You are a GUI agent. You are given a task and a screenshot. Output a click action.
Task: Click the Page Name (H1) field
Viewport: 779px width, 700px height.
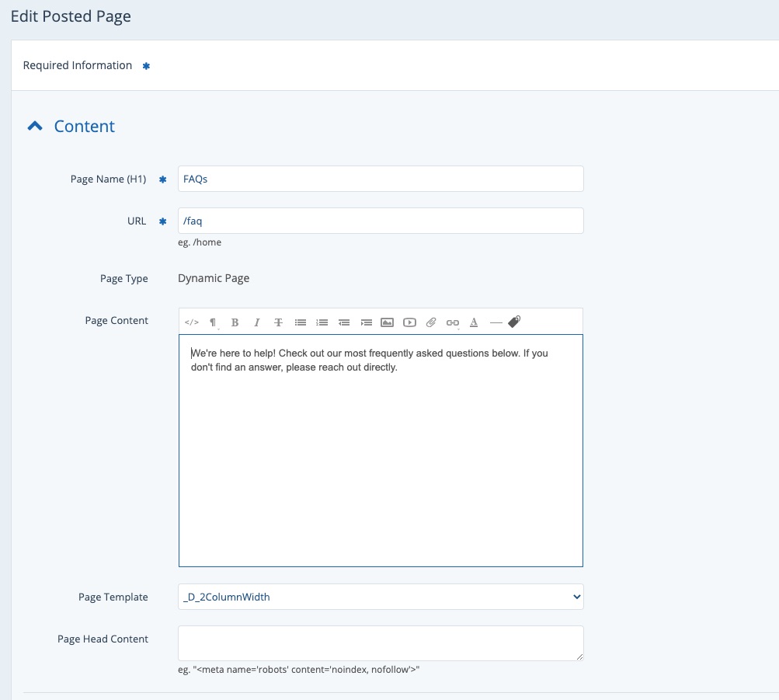(381, 179)
